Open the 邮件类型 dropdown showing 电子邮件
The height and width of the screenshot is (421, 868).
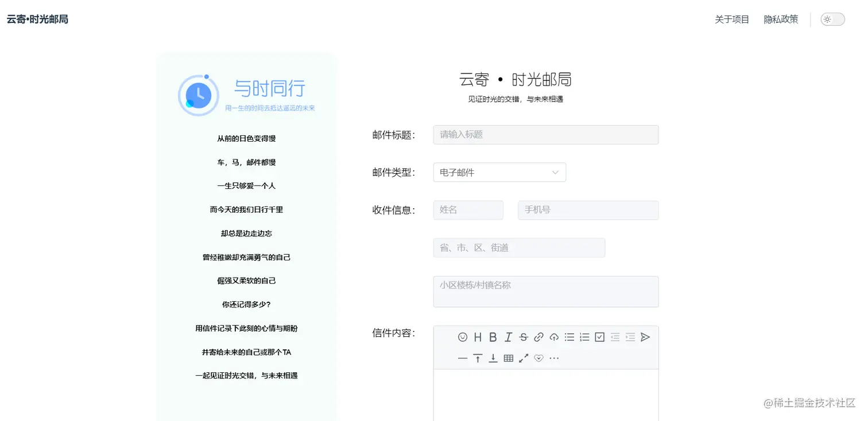499,172
